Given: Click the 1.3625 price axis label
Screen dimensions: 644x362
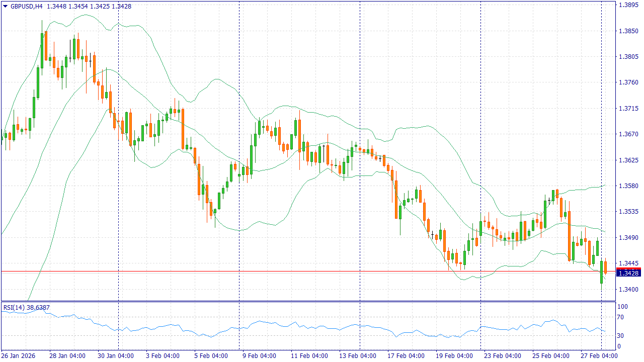Looking at the screenshot, I should click(x=628, y=160).
